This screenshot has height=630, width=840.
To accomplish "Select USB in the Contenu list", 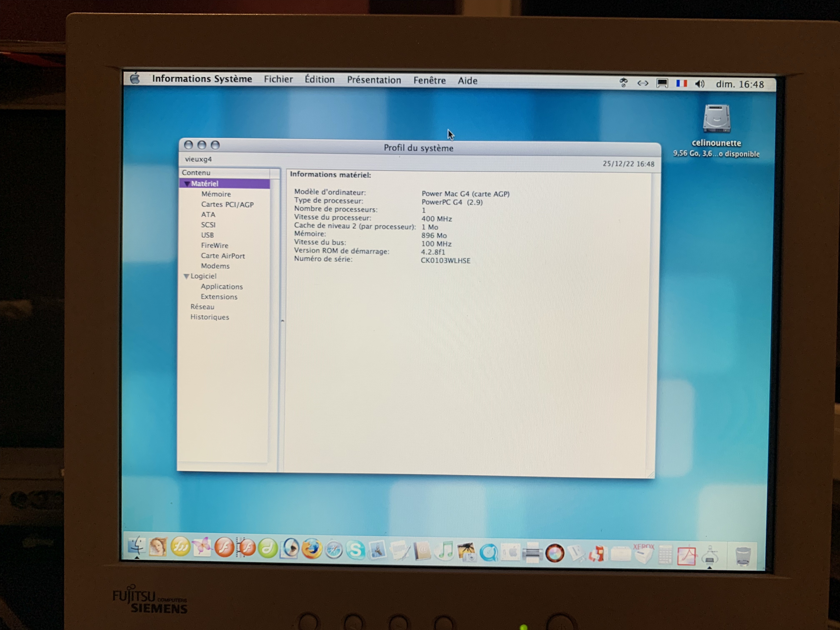I will tap(207, 235).
